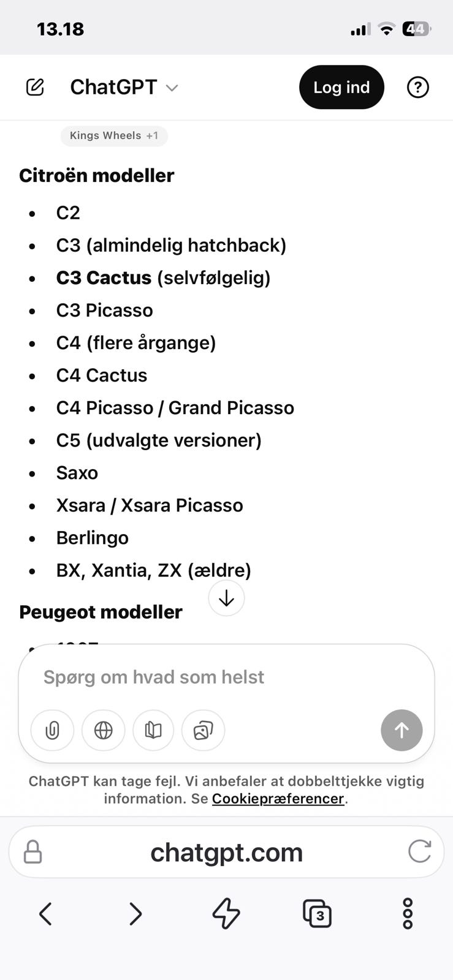The width and height of the screenshot is (453, 980).
Task: Open the help question mark icon
Action: 417,88
